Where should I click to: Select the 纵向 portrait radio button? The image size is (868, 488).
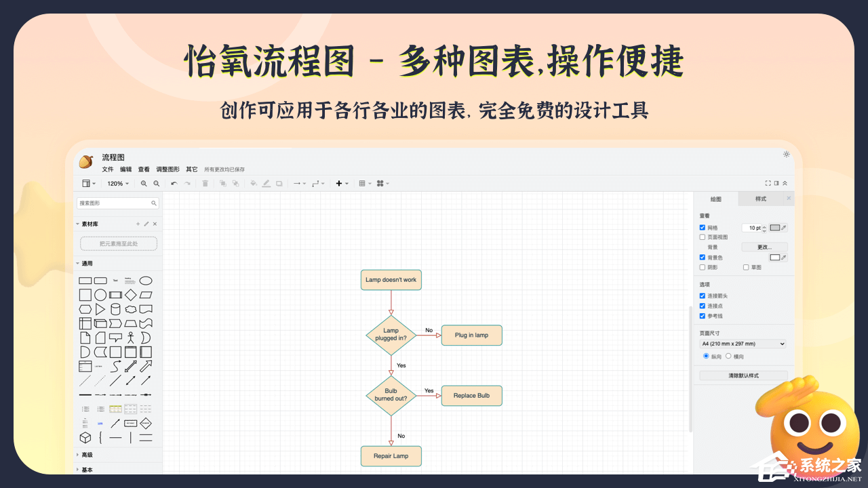click(706, 356)
